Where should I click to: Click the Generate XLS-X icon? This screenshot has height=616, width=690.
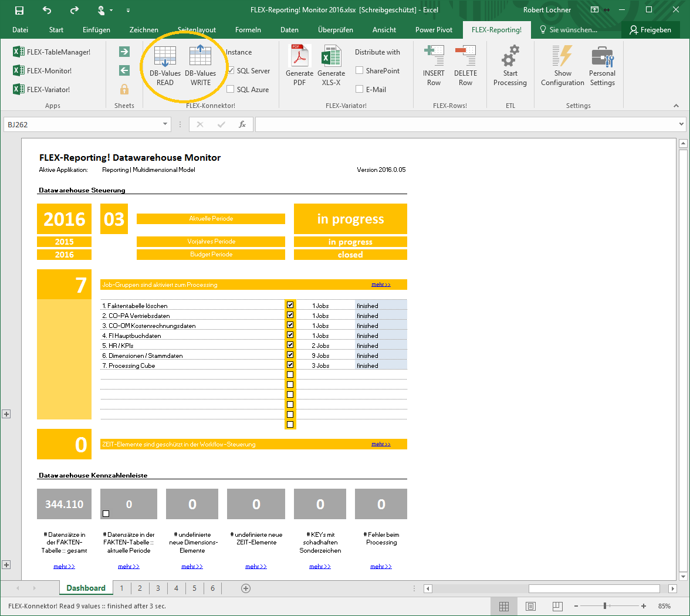coord(331,57)
